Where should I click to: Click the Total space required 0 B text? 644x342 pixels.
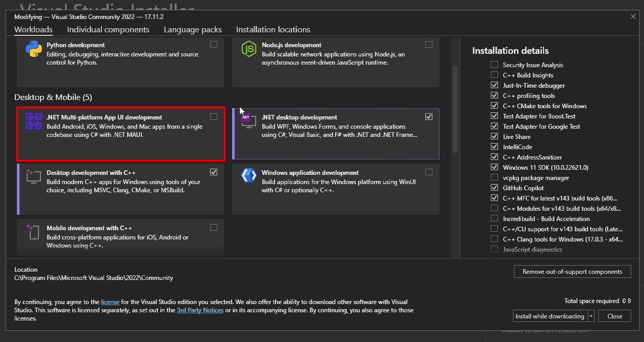click(x=597, y=301)
